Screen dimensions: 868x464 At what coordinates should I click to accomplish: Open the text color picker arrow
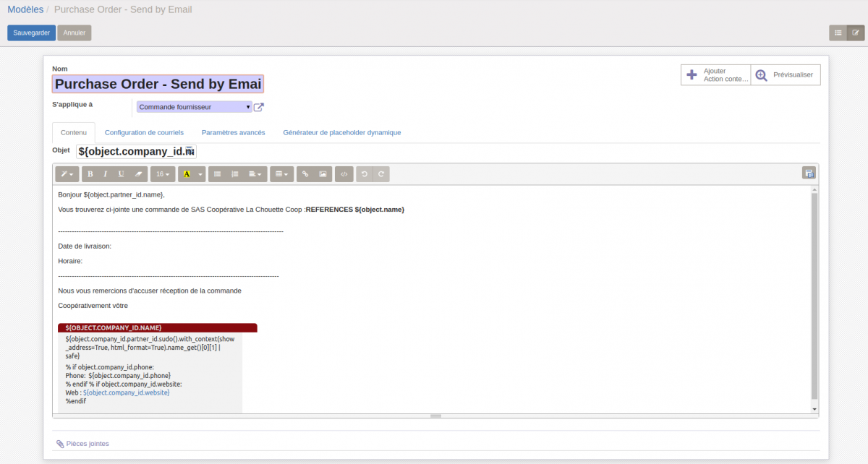[200, 174]
